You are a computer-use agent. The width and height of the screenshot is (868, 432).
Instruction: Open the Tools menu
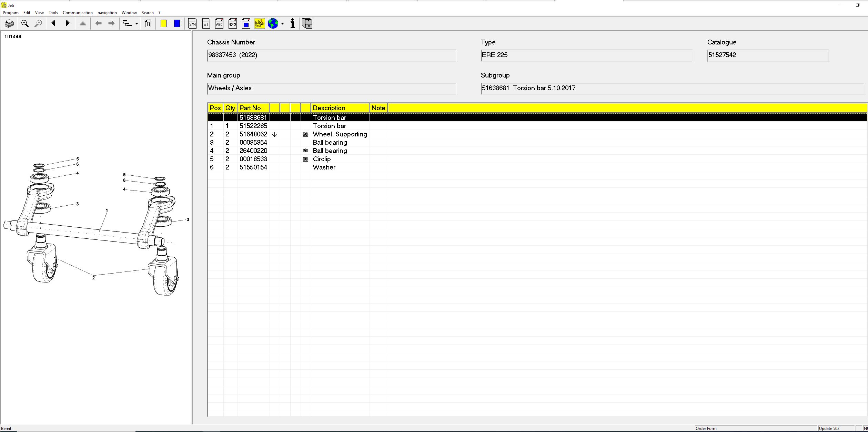(x=53, y=13)
